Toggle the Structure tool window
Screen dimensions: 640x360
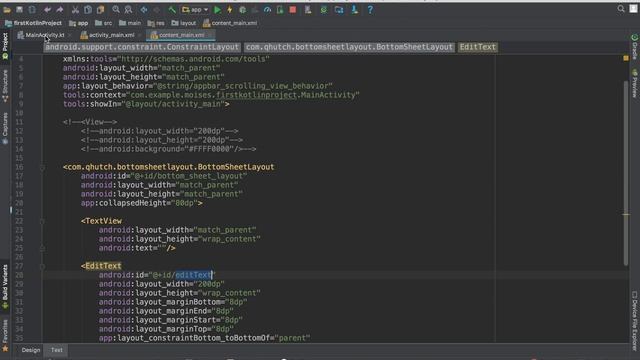pyautogui.click(x=5, y=86)
